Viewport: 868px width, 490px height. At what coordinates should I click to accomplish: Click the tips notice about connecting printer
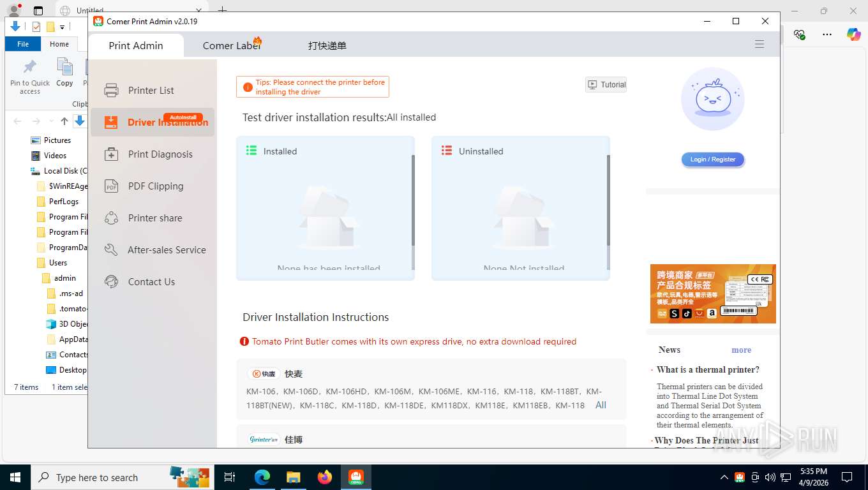click(x=313, y=87)
